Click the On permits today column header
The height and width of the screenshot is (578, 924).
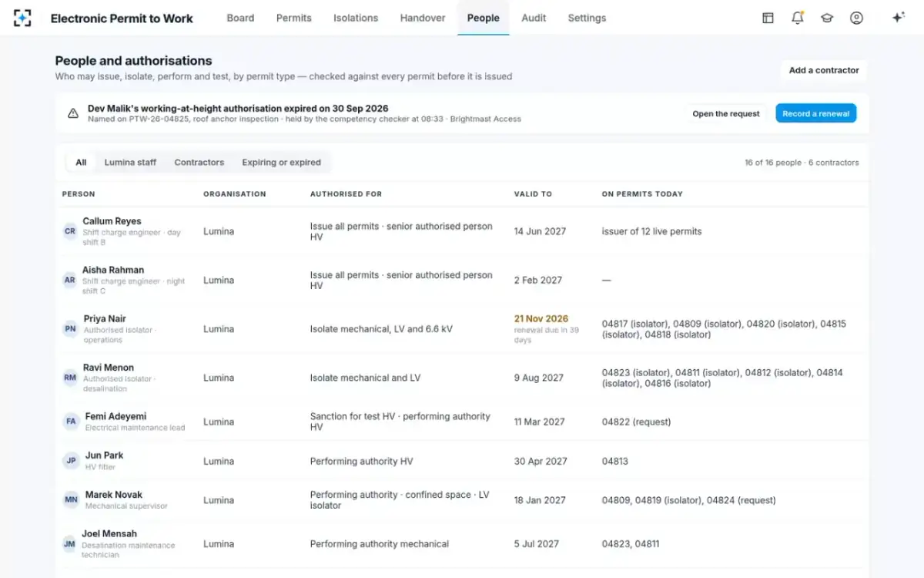click(642, 194)
